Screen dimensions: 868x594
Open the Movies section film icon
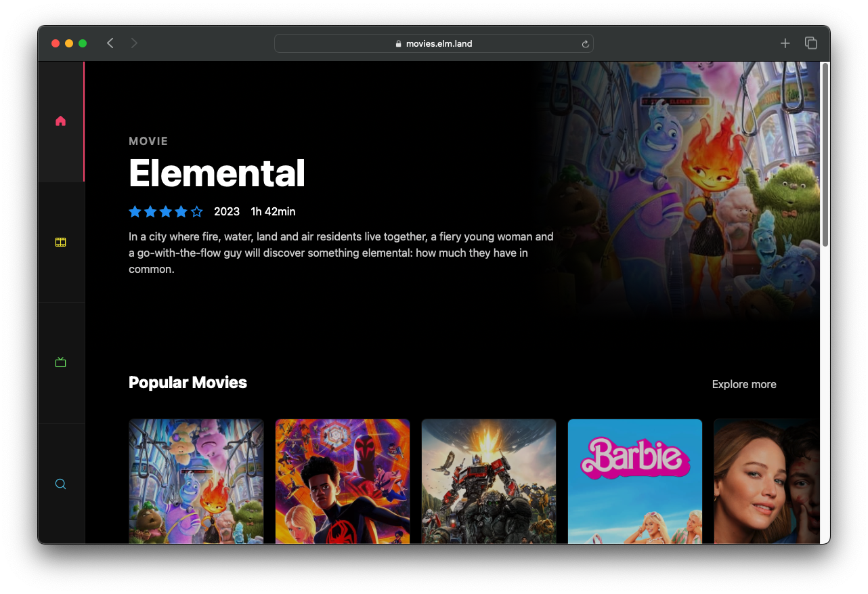click(61, 242)
